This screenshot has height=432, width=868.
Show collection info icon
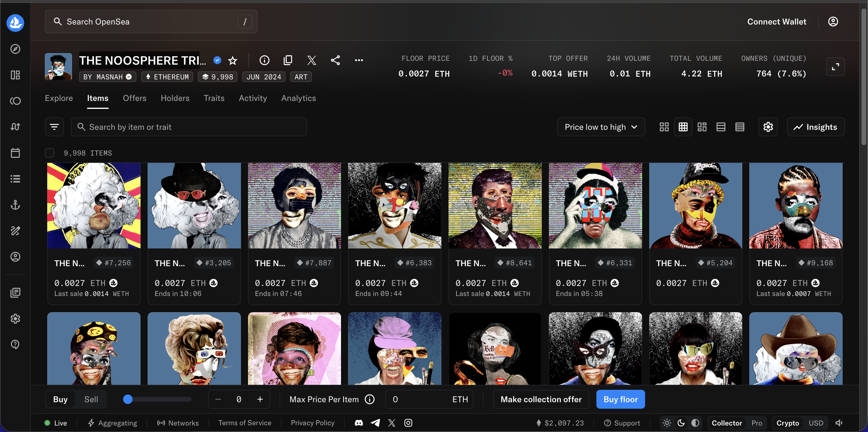pos(264,60)
